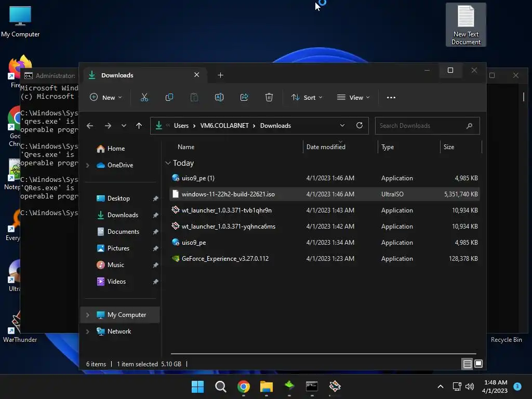The height and width of the screenshot is (399, 532).
Task: Go back with the left arrow
Action: point(90,126)
